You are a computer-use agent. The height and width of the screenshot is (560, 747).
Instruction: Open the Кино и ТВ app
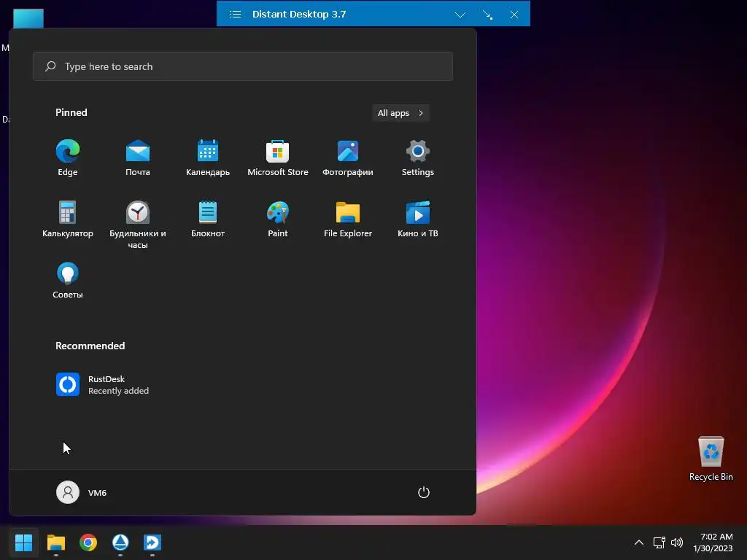(x=418, y=219)
